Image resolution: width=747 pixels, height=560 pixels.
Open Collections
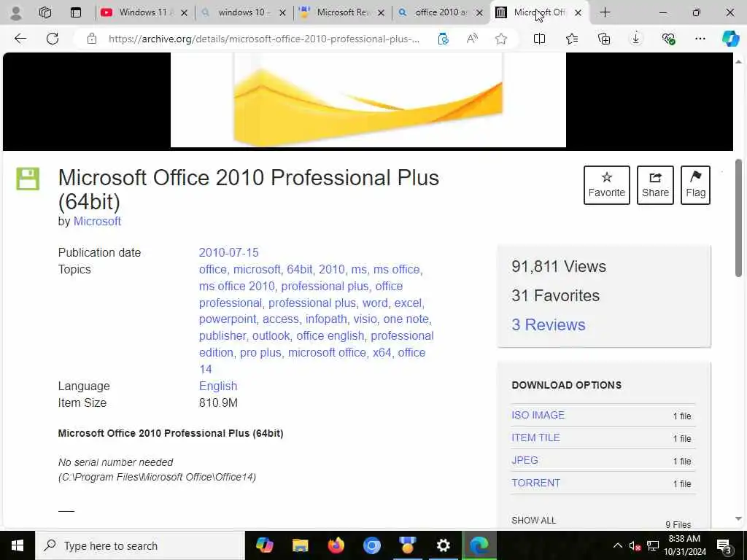click(x=603, y=39)
